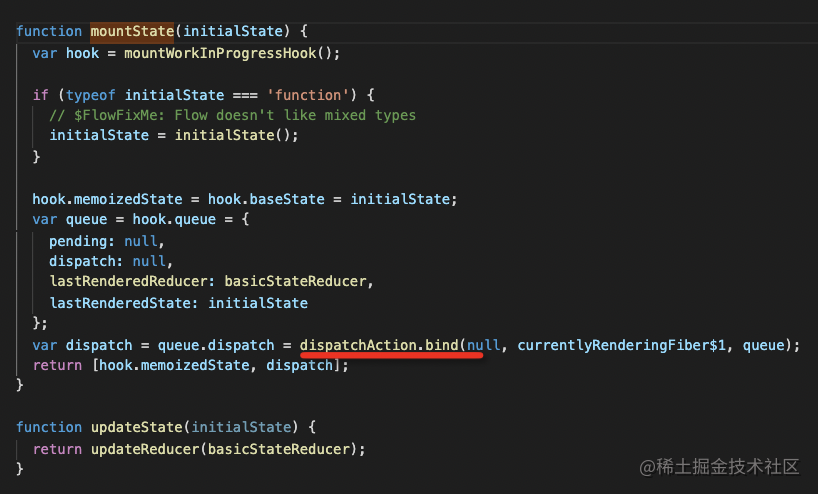Click currentlyRenderingFiber$1 argument
The width and height of the screenshot is (818, 494).
[x=621, y=345]
